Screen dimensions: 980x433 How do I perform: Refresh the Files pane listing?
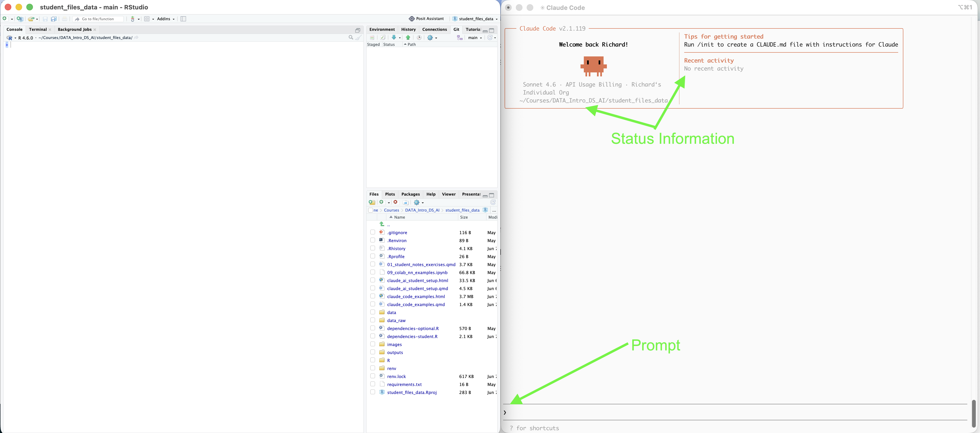coord(493,202)
